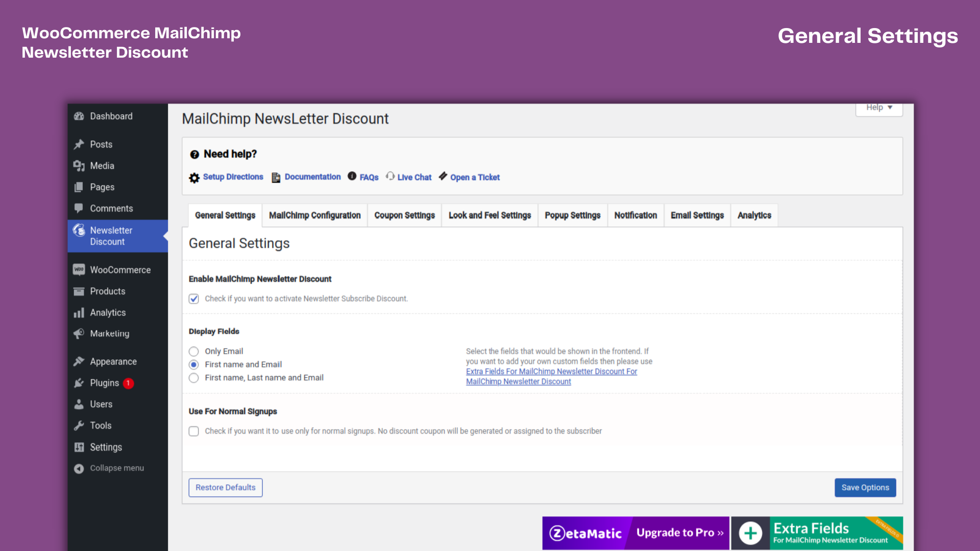
Task: Open Extra Fields For MailChimp Newsletter Discount link
Action: coord(551,377)
